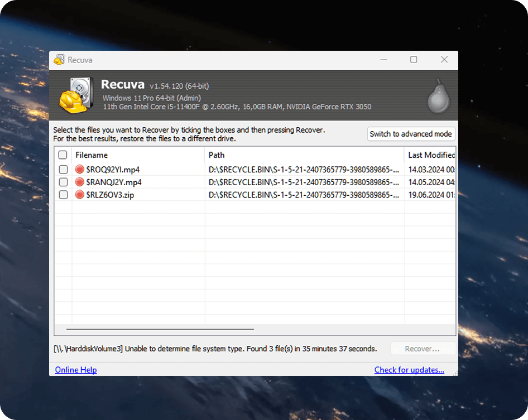Tick the checkbox for $ROQ92YI.mp4

tap(63, 169)
